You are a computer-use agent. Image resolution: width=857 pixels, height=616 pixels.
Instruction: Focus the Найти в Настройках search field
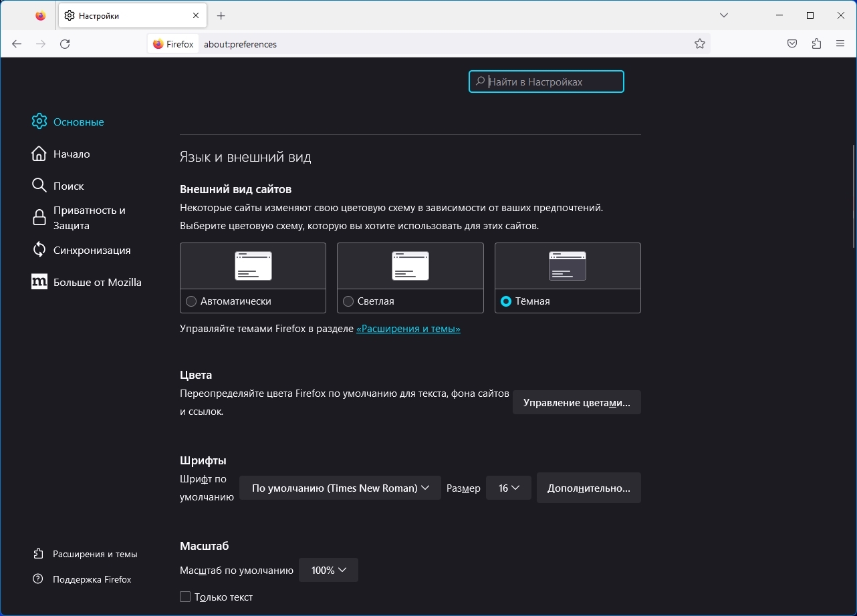[546, 82]
